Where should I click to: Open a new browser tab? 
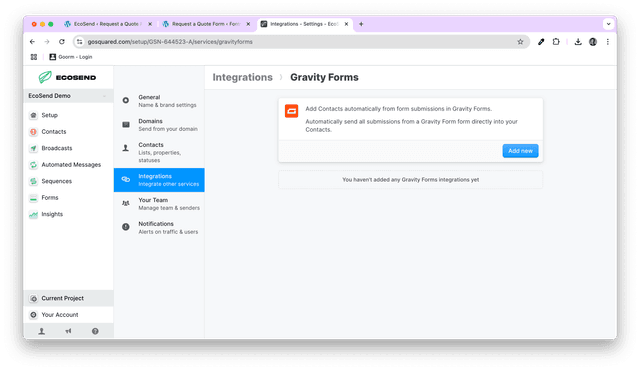pos(361,24)
